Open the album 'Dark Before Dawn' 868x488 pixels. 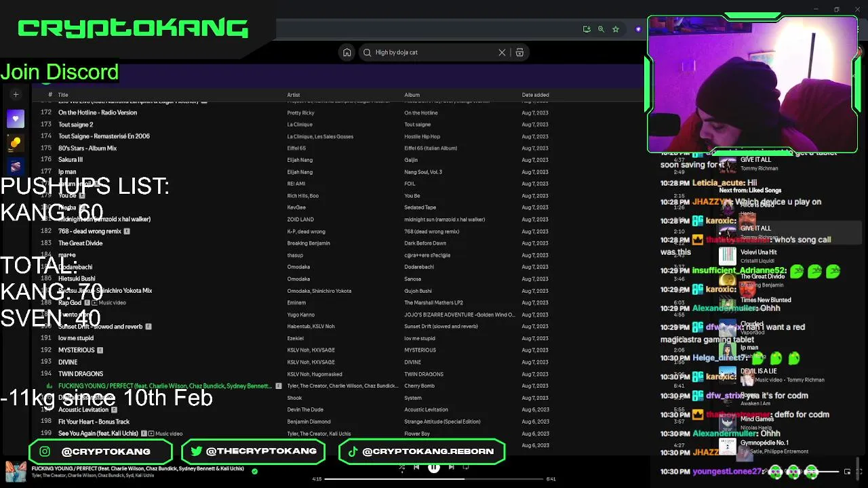pyautogui.click(x=425, y=243)
